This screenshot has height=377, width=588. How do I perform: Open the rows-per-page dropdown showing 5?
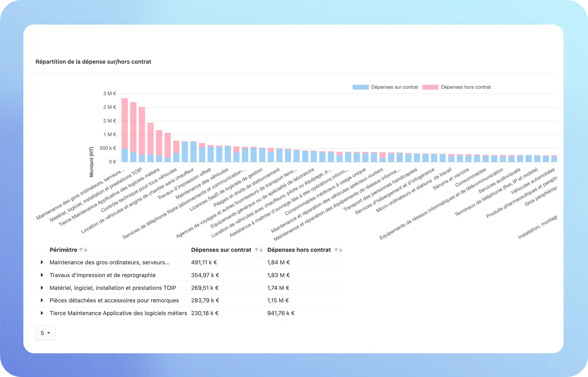pyautogui.click(x=45, y=333)
